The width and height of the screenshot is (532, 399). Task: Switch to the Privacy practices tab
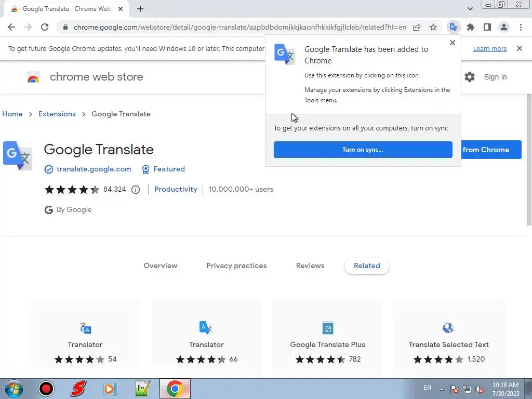tap(236, 265)
